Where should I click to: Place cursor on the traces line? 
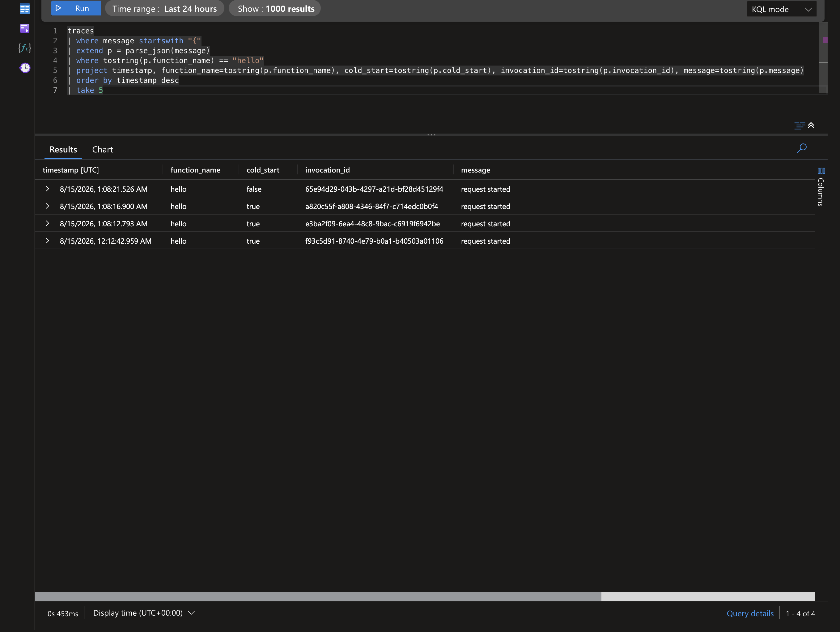(80, 31)
